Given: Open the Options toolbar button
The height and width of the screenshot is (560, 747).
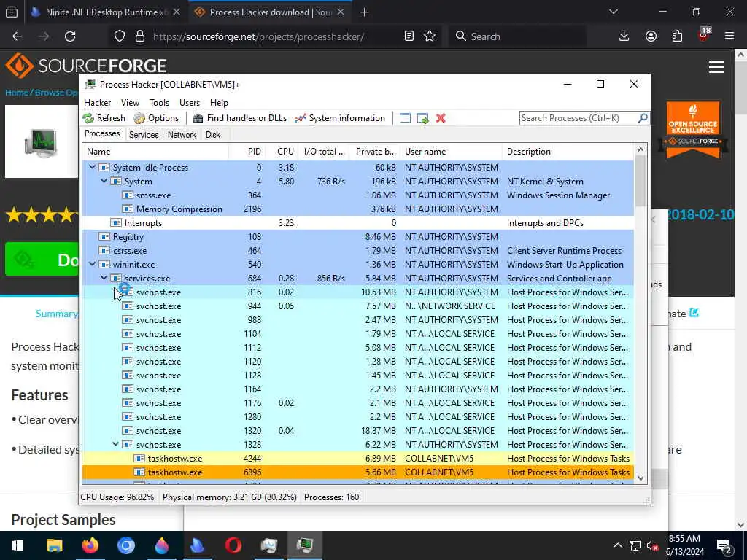Looking at the screenshot, I should (156, 118).
